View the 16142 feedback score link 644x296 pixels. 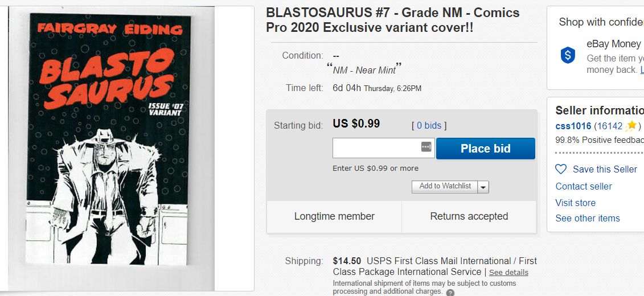pyautogui.click(x=609, y=126)
